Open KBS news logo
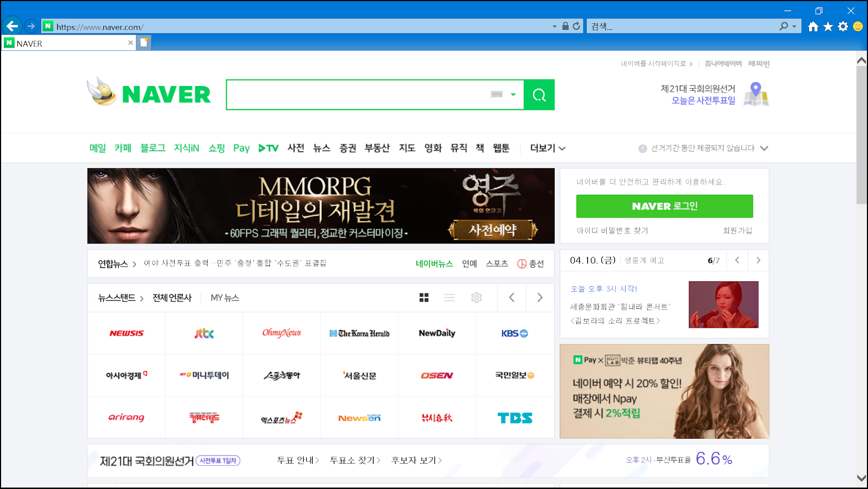 515,333
